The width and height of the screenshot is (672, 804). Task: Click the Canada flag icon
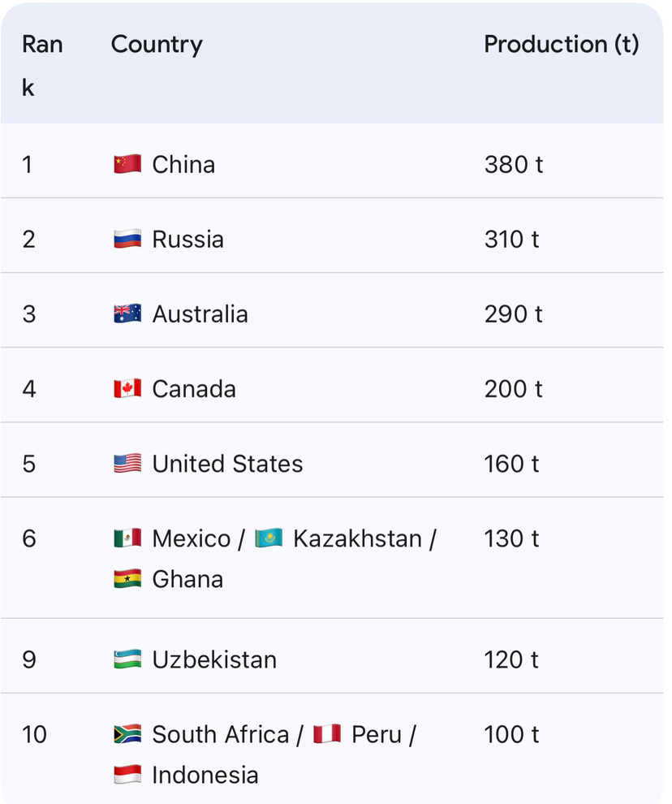127,388
